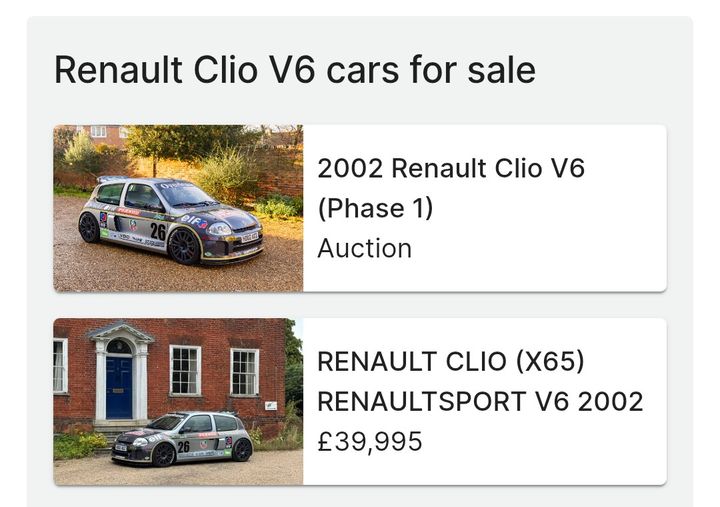Click the first car photo on gravel driveway
This screenshot has width=720, height=507.
pos(178,208)
